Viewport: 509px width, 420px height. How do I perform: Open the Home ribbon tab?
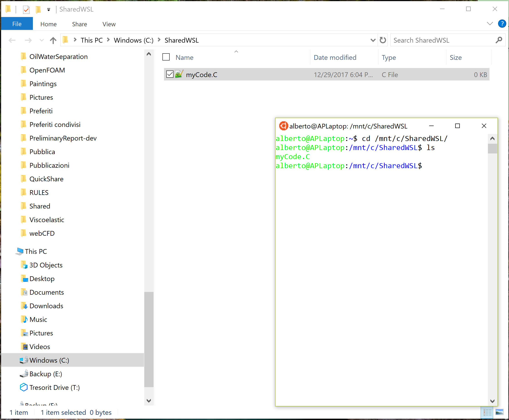click(x=49, y=24)
